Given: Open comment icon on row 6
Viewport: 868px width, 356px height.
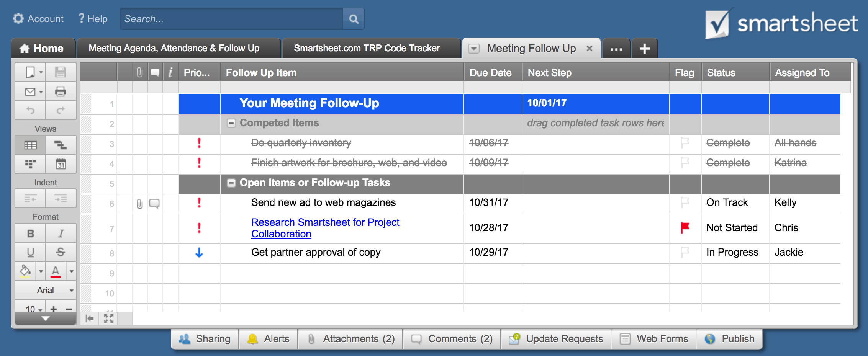Looking at the screenshot, I should point(154,203).
